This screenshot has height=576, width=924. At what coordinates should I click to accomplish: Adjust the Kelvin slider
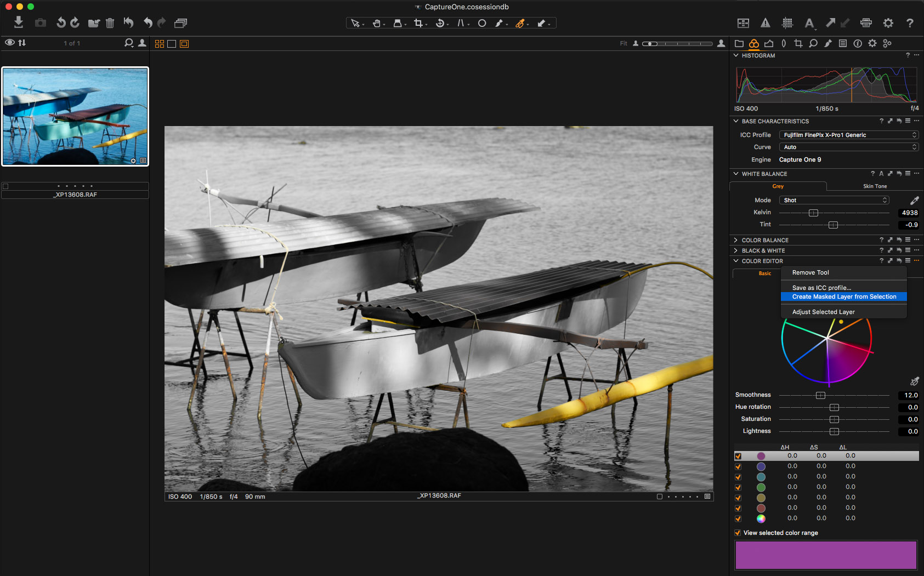(x=813, y=213)
